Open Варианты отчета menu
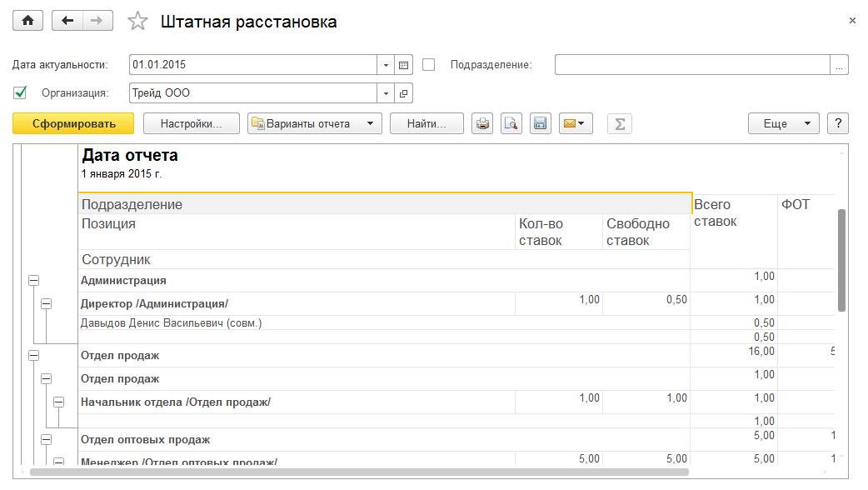The image size is (868, 490). [314, 124]
